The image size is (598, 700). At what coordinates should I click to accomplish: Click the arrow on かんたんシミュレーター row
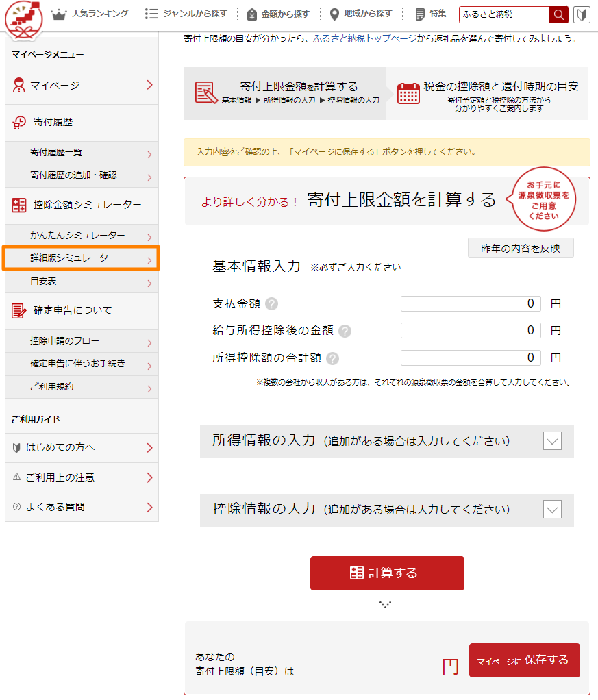tap(149, 238)
